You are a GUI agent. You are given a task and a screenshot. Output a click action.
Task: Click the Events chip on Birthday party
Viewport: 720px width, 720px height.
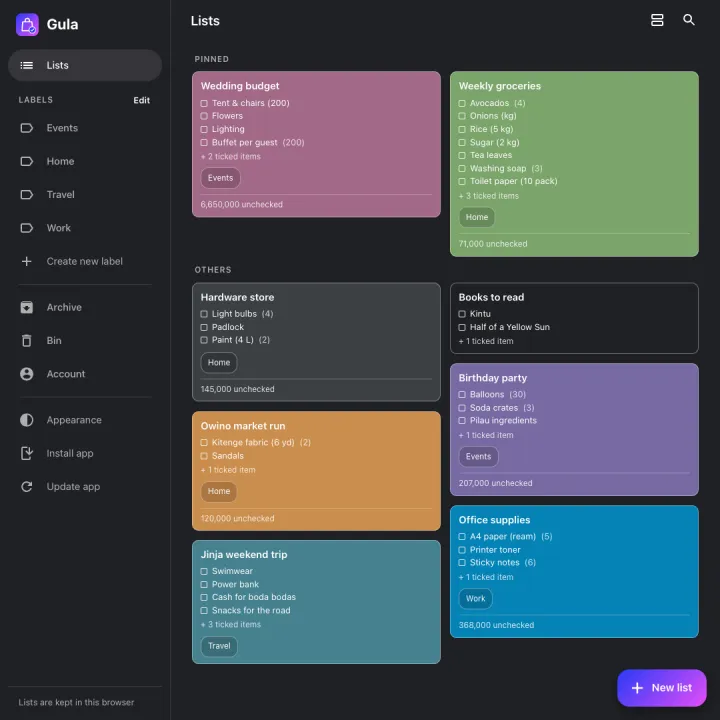478,457
